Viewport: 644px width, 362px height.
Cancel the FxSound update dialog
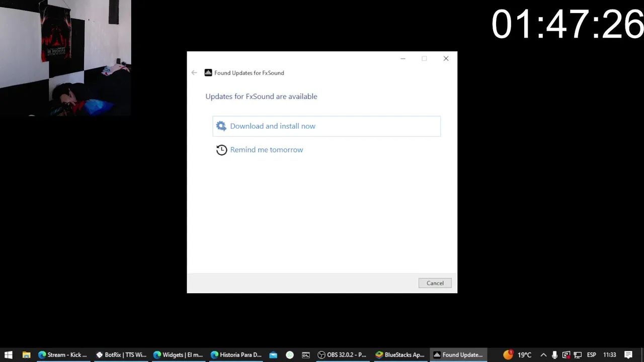point(435,283)
